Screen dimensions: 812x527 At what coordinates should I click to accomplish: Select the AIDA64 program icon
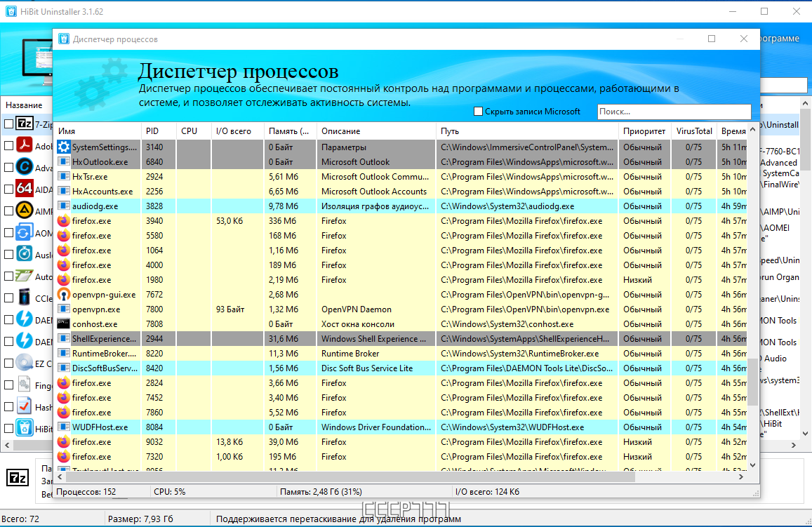click(x=25, y=189)
